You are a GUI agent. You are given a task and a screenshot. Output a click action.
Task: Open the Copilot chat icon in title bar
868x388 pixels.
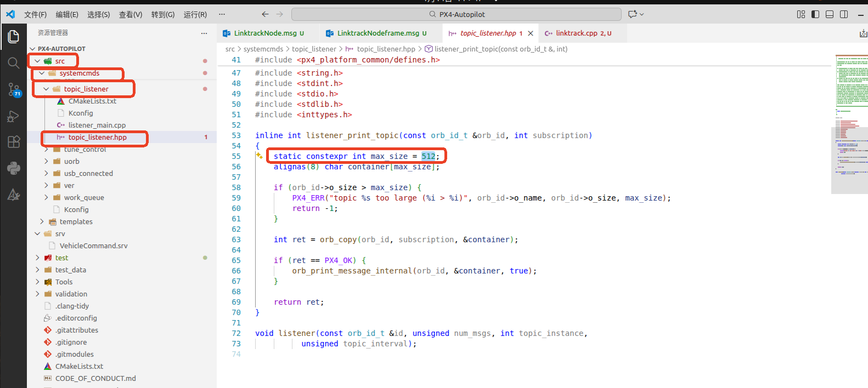tap(633, 14)
